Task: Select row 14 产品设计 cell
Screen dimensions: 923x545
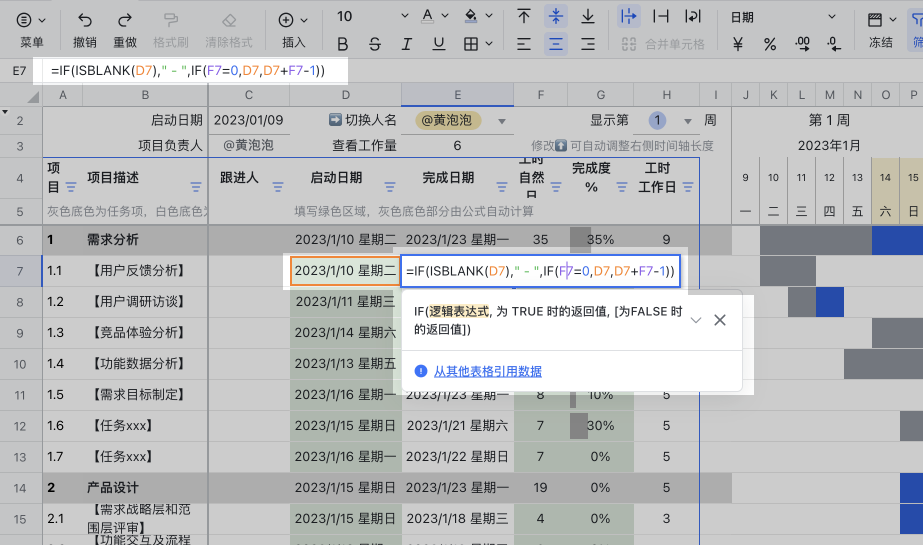Action: (x=146, y=487)
